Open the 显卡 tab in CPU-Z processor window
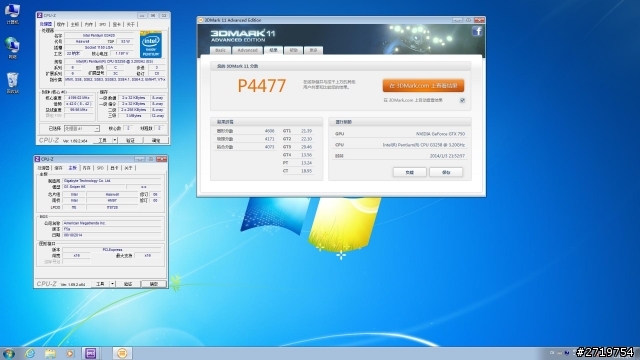The width and height of the screenshot is (640, 360). coord(116,24)
